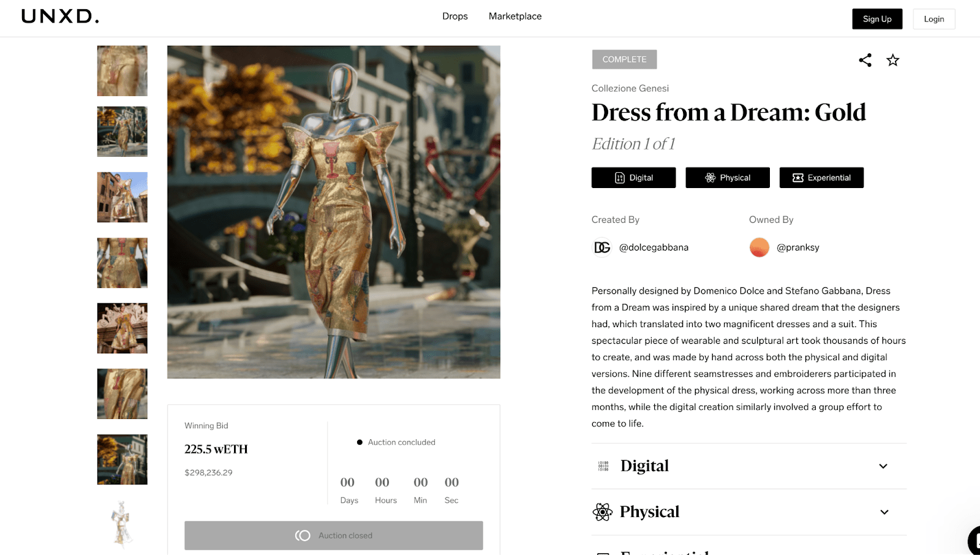Screen dimensions: 980x555
Task: Click the pranksy owner avatar
Action: [759, 247]
